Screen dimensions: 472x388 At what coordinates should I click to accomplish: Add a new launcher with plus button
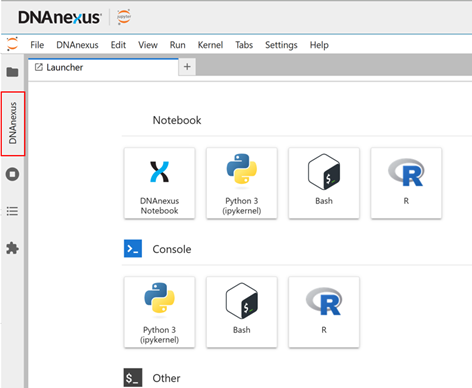(187, 67)
